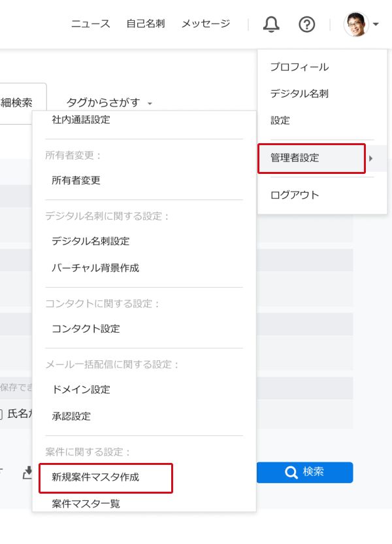
Task: Click the blue 検索 search button
Action: coord(304,472)
